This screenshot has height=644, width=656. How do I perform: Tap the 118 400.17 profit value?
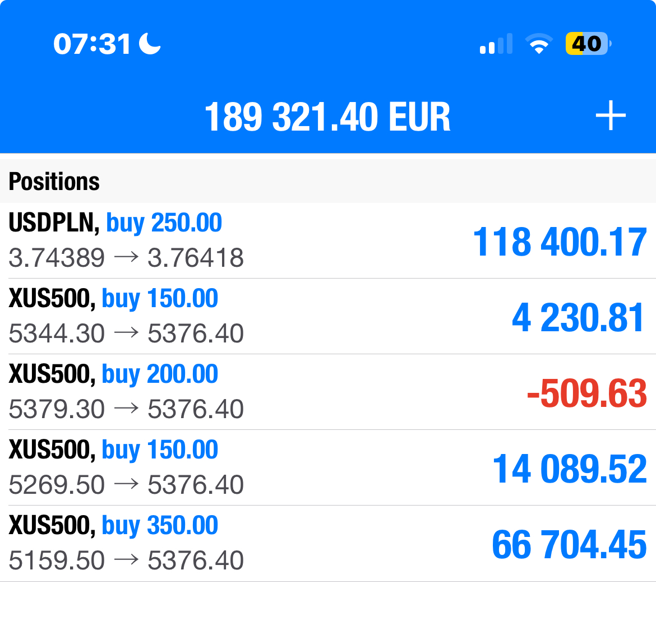[560, 242]
